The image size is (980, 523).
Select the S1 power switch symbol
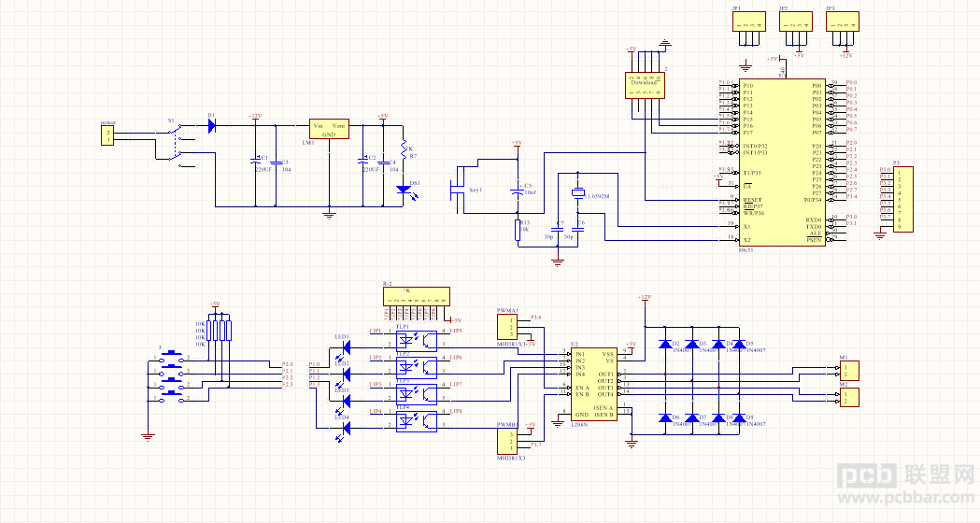pos(177,147)
